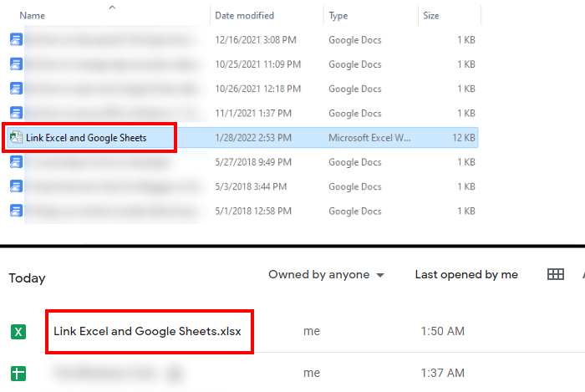
Task: Click date 5/3/2018 3:44 PM cell
Action: (x=251, y=186)
